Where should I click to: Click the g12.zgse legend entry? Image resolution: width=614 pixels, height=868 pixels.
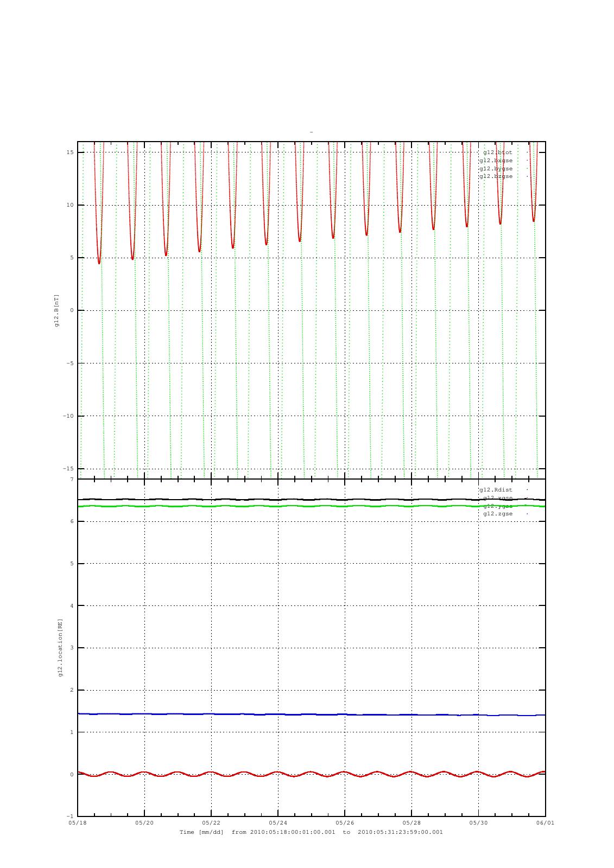(498, 514)
